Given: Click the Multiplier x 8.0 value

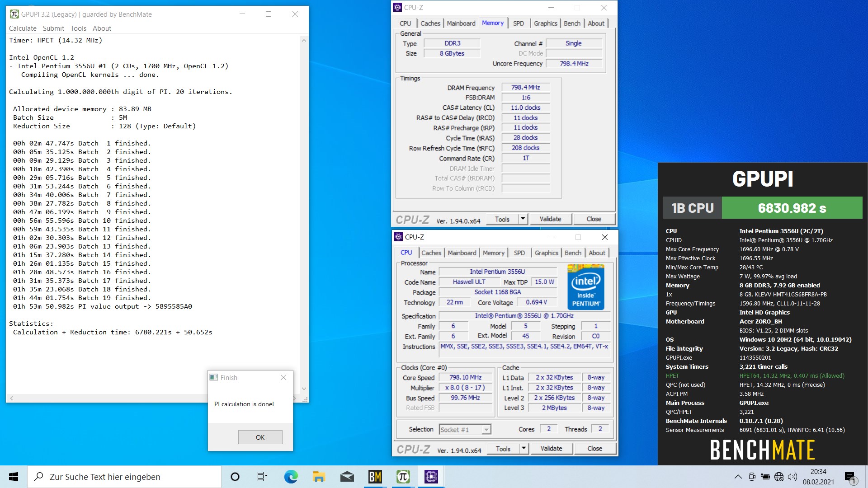Looking at the screenshot, I should [466, 388].
